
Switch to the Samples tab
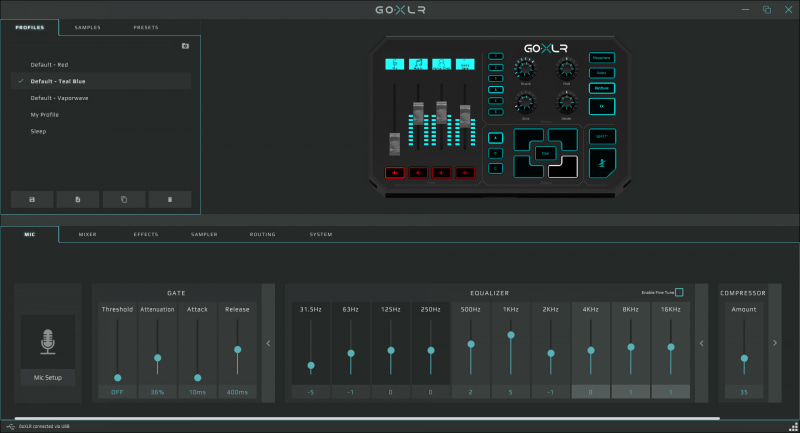coord(88,28)
